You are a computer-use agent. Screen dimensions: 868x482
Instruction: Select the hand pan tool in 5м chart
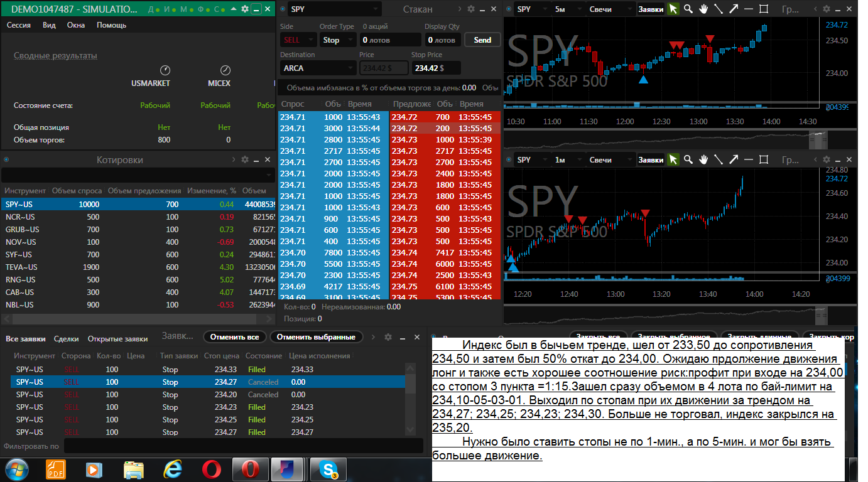point(703,9)
